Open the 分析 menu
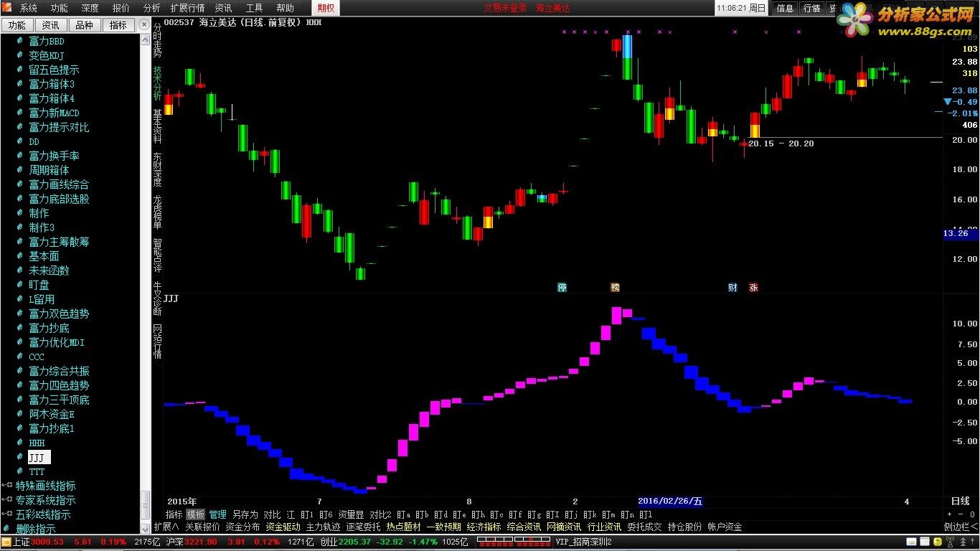This screenshot has height=551, width=980. (152, 8)
